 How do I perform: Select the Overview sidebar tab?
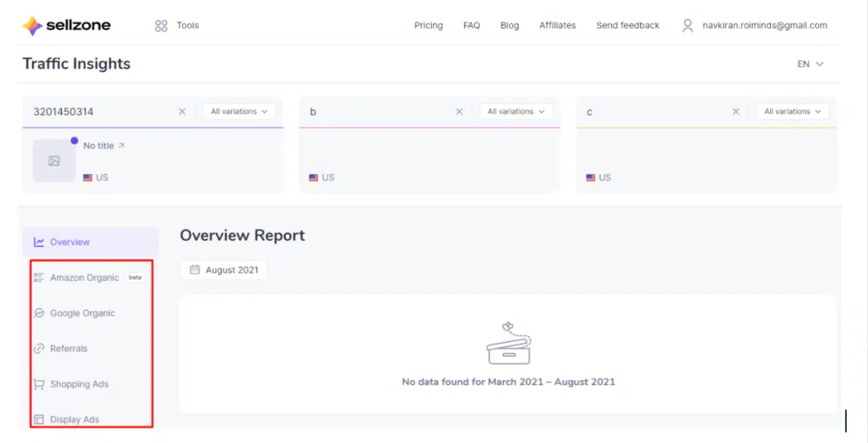[x=90, y=242]
